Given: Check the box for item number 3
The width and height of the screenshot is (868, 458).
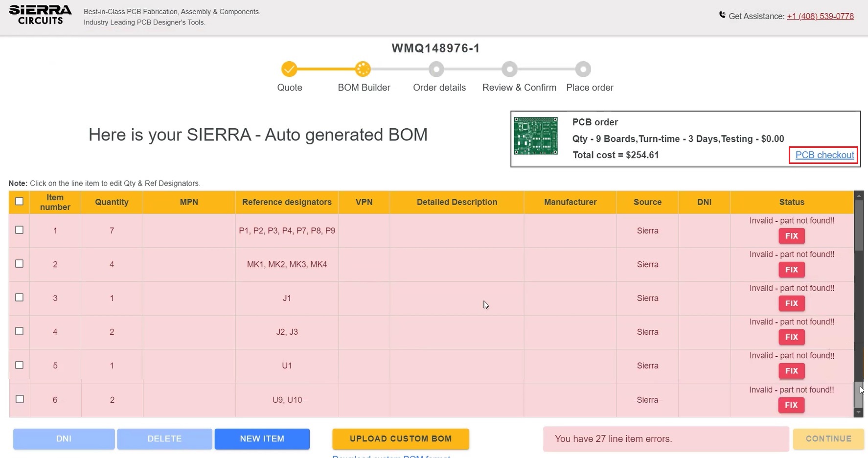Looking at the screenshot, I should [x=19, y=297].
